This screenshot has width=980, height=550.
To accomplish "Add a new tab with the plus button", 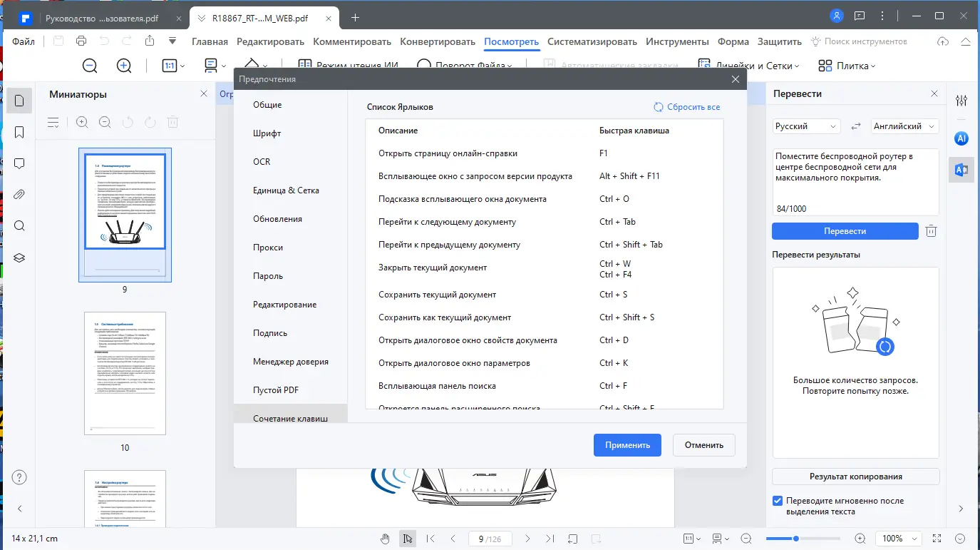I will pos(356,17).
